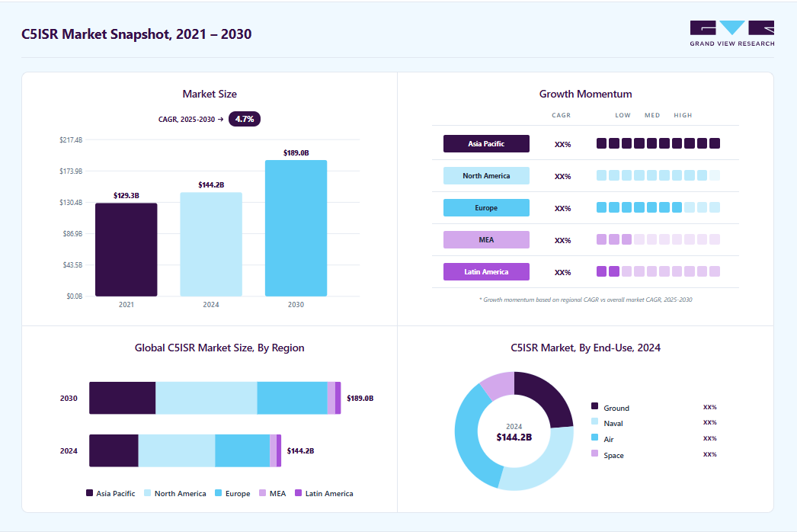Viewport: 797px width, 532px height.
Task: Click the $217.4B axis label
Action: pyautogui.click(x=71, y=140)
